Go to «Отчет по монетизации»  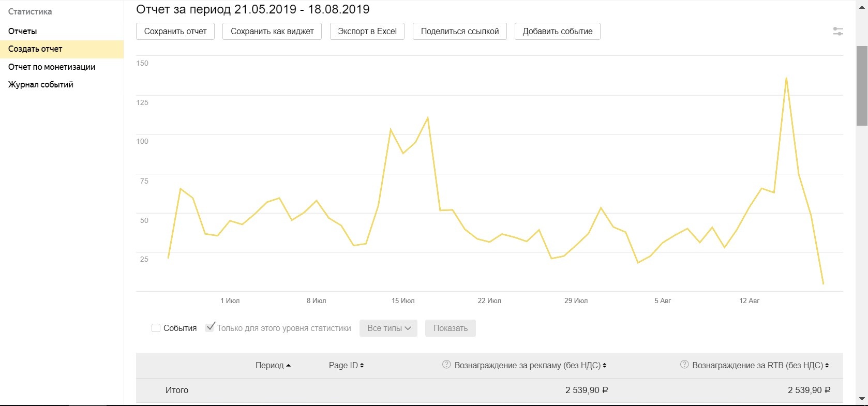52,67
